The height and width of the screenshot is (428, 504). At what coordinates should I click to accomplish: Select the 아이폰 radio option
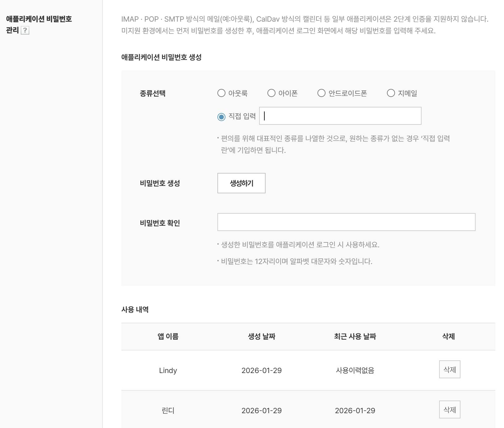click(271, 93)
